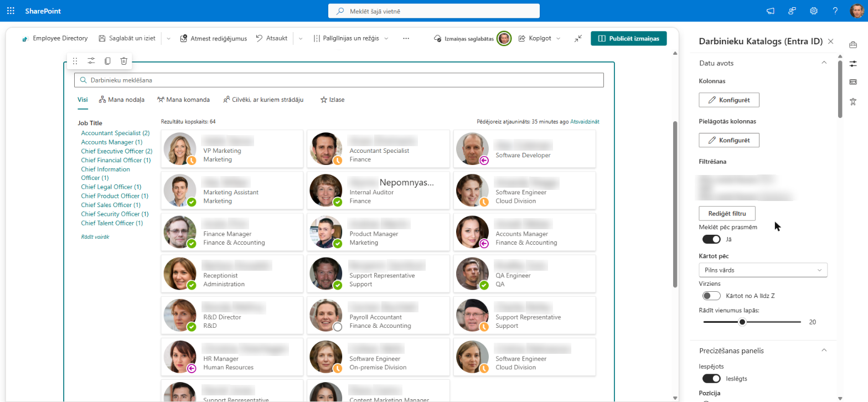
Task: Switch to the Mana nodaļa tab
Action: tap(122, 100)
